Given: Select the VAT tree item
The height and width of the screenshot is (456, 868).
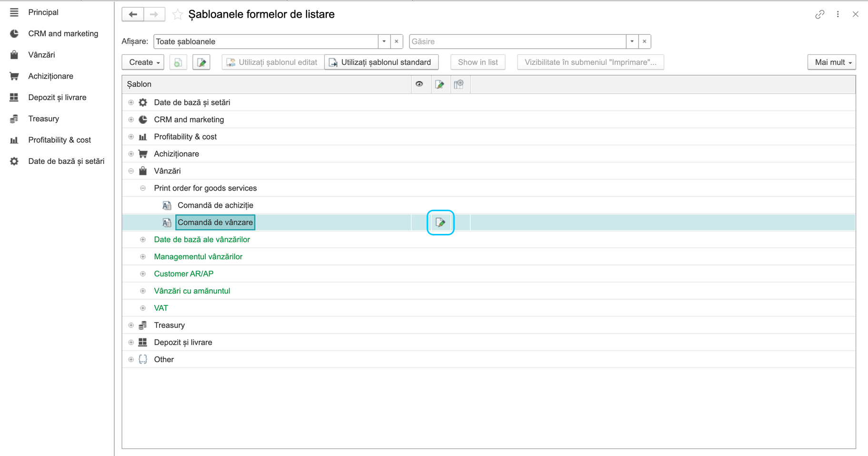Looking at the screenshot, I should (x=161, y=308).
